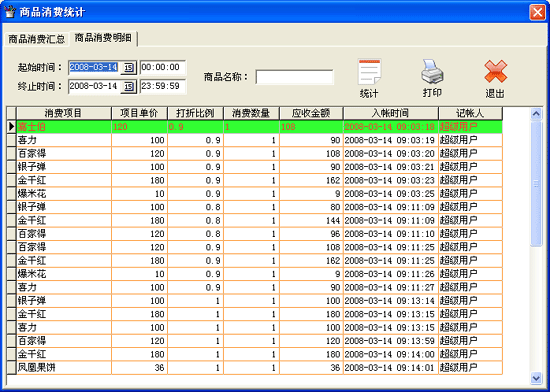Click amount 144 in 应收金额 column
550x392 pixels.
(333, 221)
